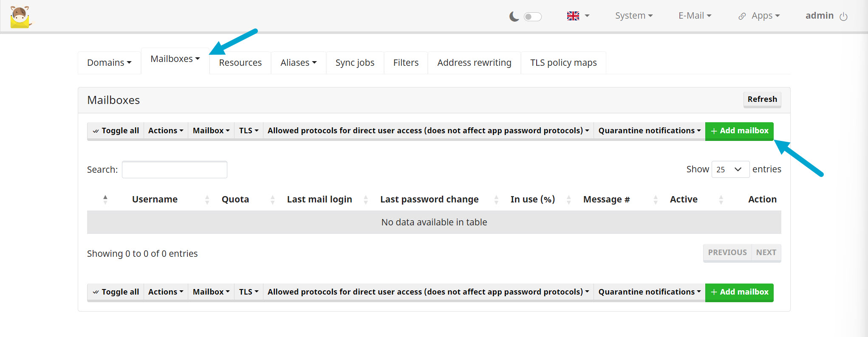Click the dark mode moon icon

[514, 17]
